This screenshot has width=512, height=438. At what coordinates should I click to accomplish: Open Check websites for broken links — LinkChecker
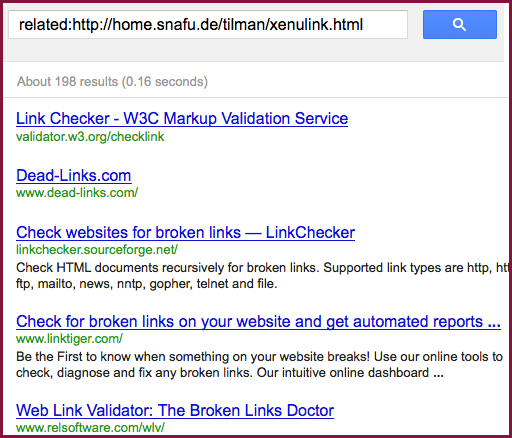click(x=185, y=233)
